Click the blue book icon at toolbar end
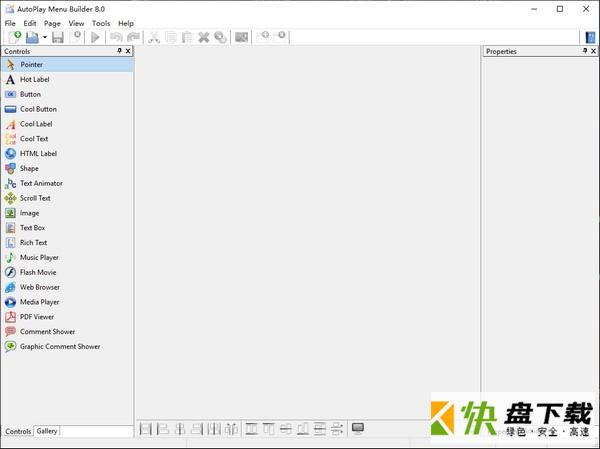Image resolution: width=600 pixels, height=449 pixels. click(x=590, y=37)
